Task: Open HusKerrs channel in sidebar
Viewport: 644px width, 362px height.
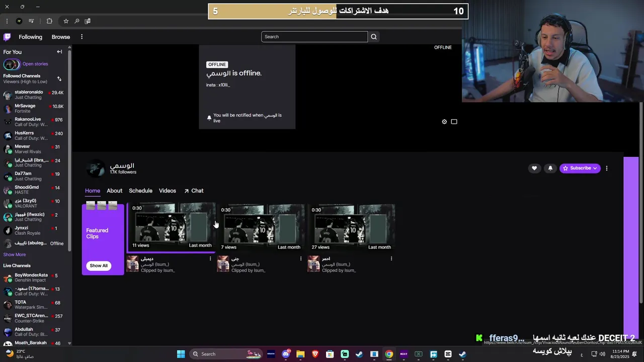Action: pyautogui.click(x=35, y=135)
